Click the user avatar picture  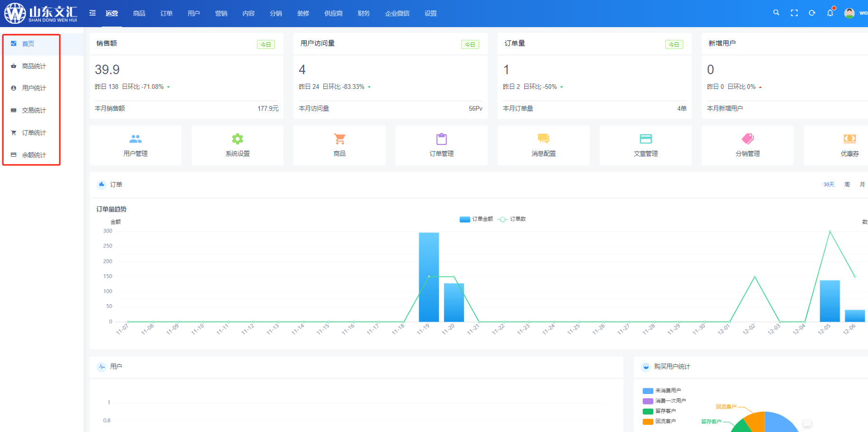pyautogui.click(x=849, y=13)
